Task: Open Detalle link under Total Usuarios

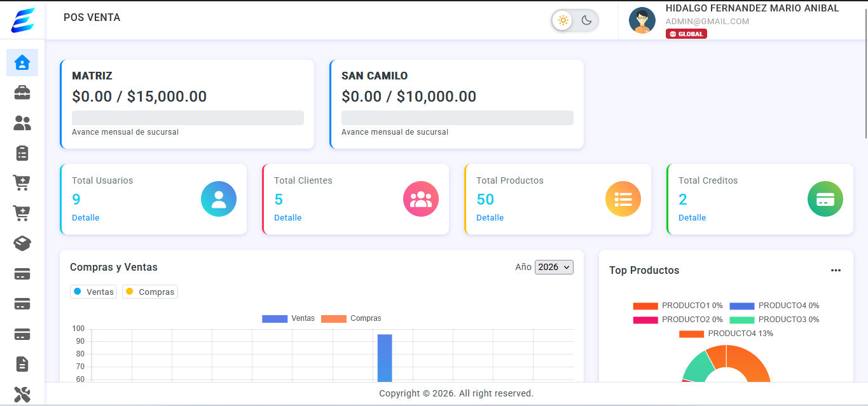Action: coord(85,218)
